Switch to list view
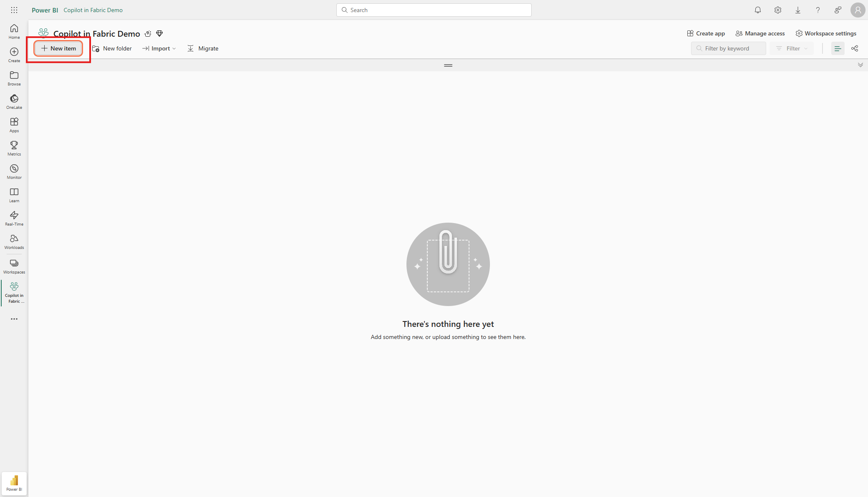 coord(838,48)
